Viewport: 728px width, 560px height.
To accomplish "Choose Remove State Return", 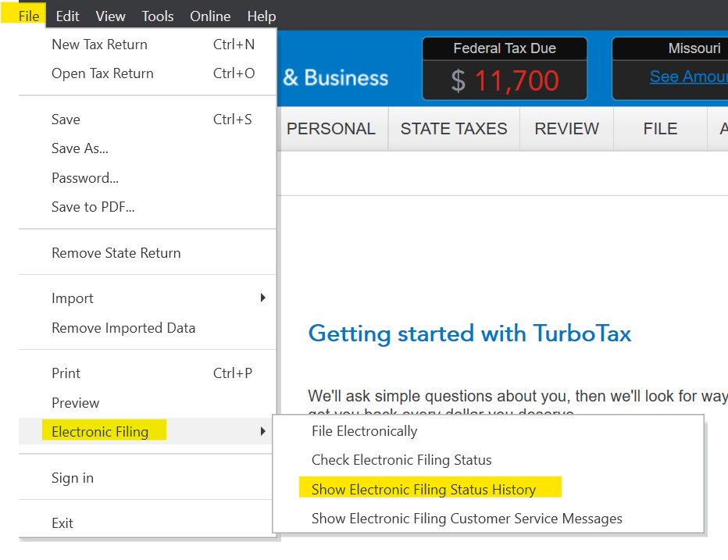I will tap(116, 253).
